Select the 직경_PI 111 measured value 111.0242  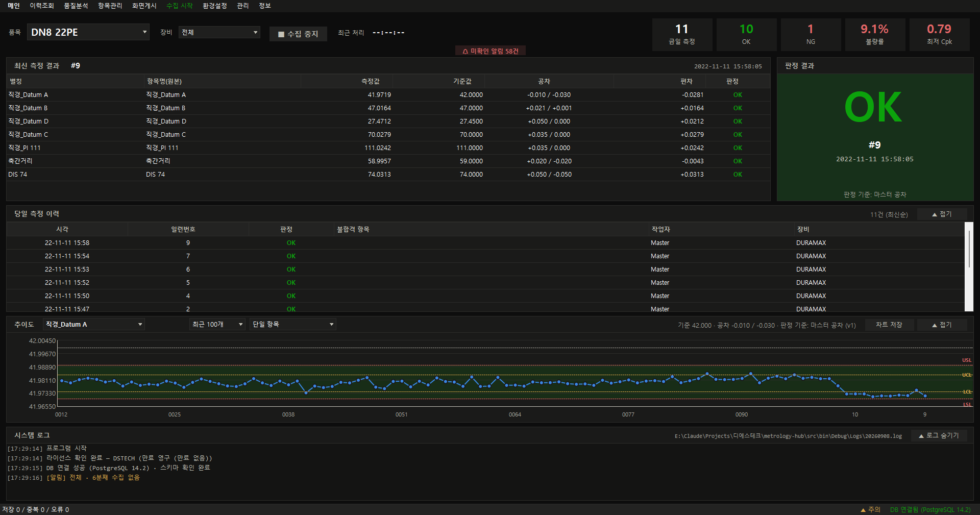click(378, 148)
